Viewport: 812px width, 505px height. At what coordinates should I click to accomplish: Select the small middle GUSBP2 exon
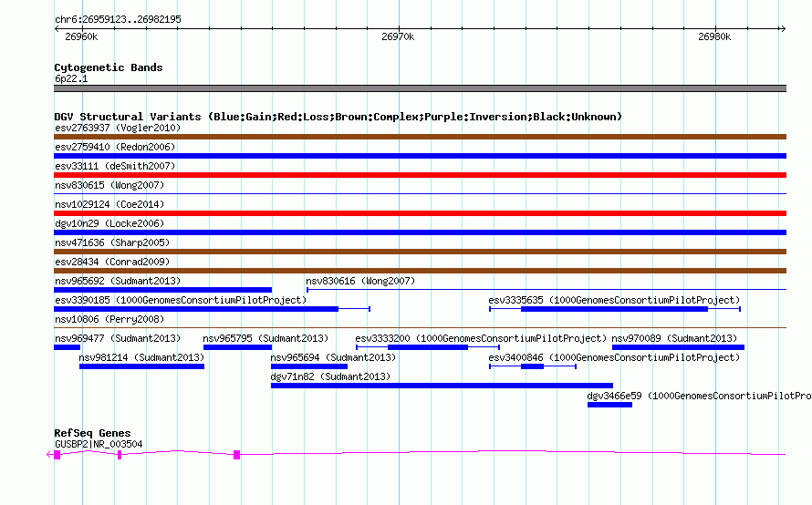point(120,455)
